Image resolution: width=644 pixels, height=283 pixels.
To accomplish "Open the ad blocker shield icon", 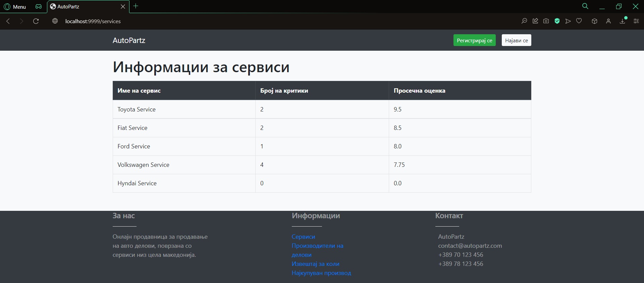I will 557,21.
